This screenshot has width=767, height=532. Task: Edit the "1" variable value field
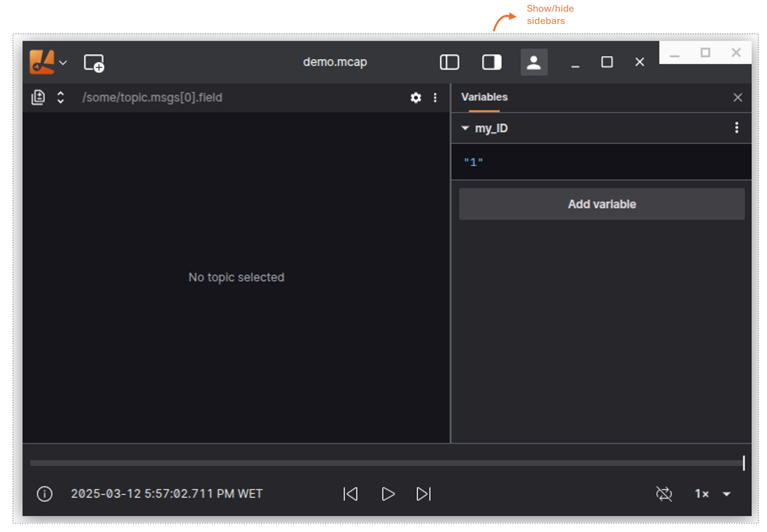(601, 162)
